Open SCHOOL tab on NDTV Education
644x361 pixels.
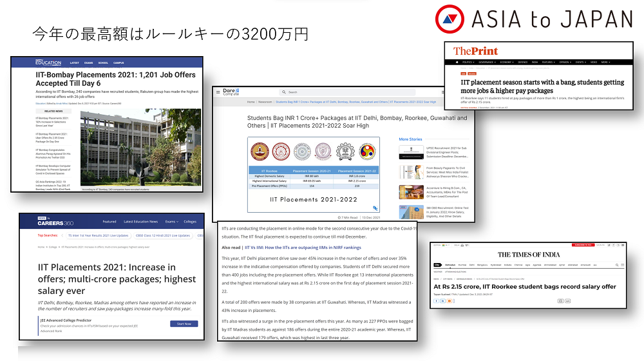pyautogui.click(x=103, y=63)
